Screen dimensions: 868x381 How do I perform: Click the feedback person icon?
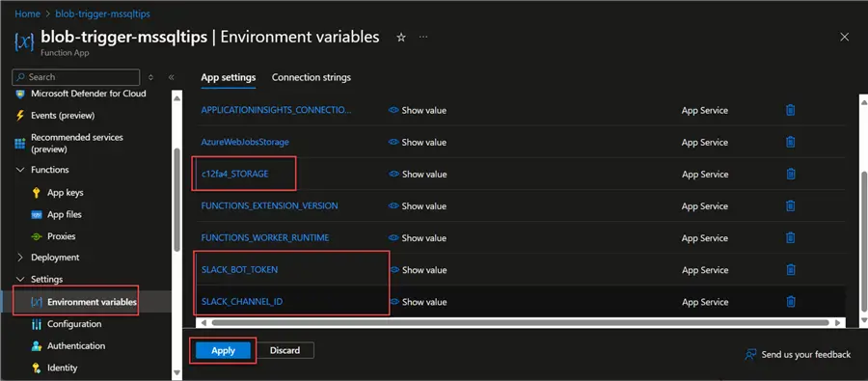(x=750, y=354)
